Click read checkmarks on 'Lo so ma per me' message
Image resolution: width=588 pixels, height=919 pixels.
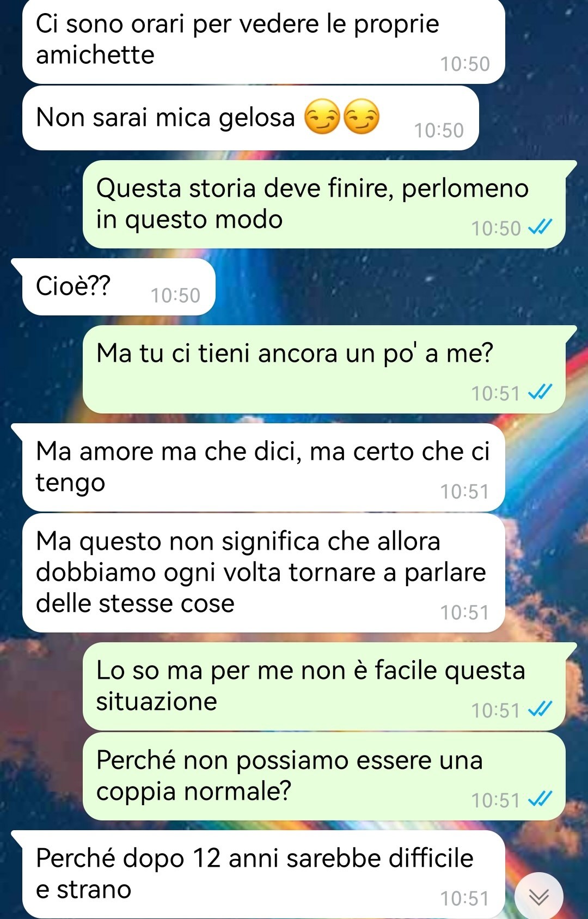(x=541, y=709)
